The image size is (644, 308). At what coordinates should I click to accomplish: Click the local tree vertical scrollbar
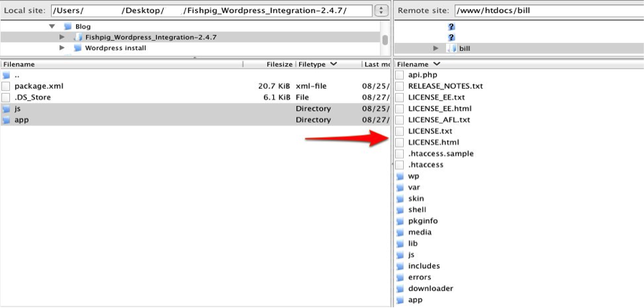386,40
